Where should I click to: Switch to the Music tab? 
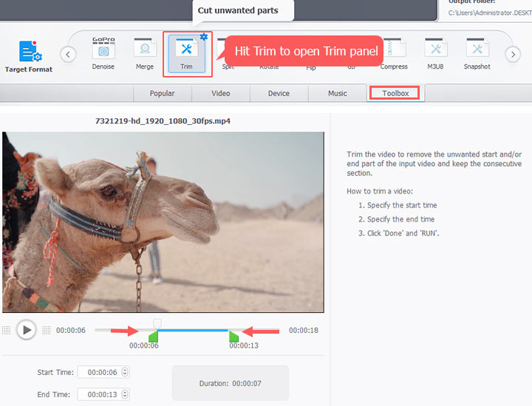coord(338,93)
